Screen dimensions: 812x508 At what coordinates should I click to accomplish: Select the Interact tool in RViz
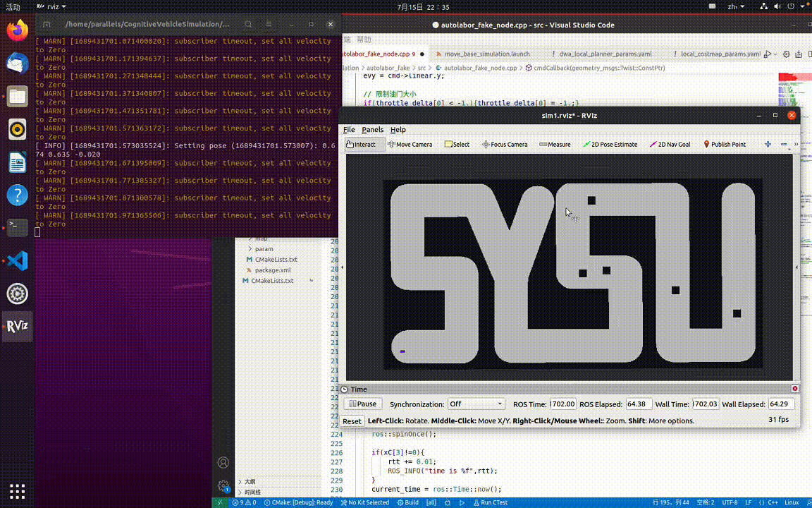pos(364,145)
